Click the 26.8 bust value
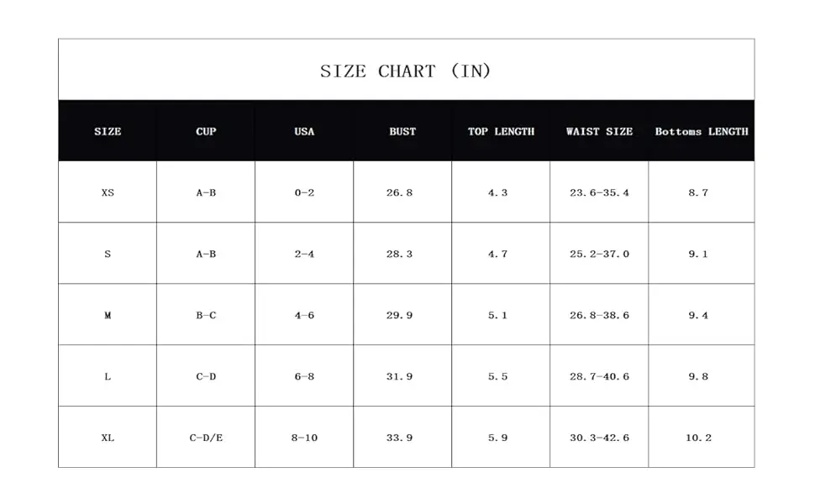Screen dimensions: 815x504 399,192
